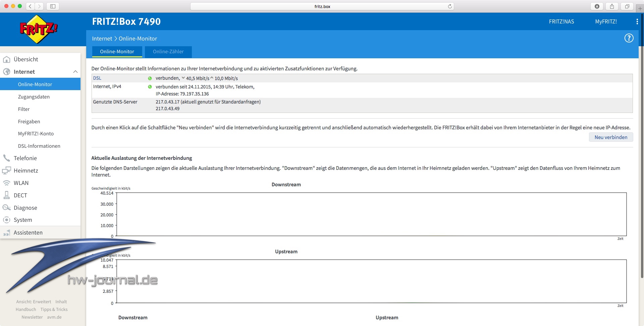Open Inhalt footer link
This screenshot has height=326, width=644.
point(61,302)
